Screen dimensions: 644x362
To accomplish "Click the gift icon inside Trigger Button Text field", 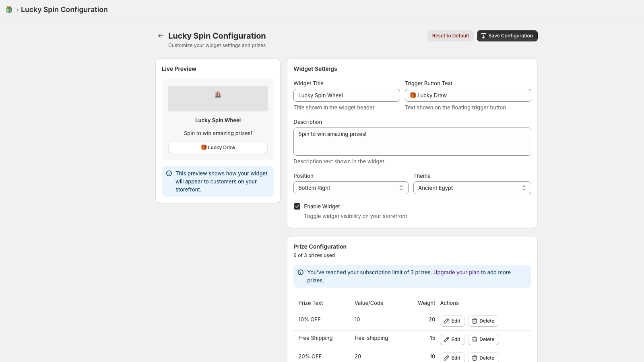I will click(x=412, y=95).
